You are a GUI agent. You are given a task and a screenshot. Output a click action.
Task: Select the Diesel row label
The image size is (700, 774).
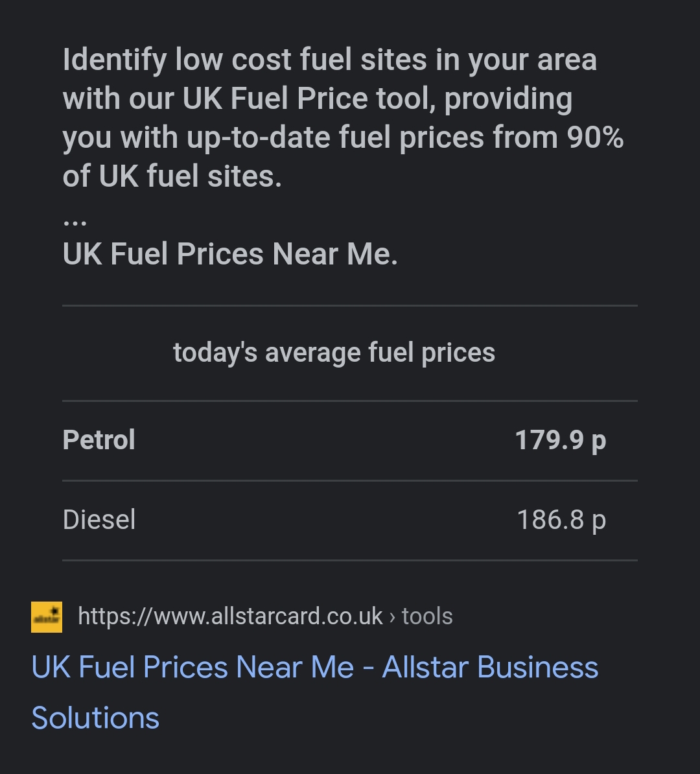(x=99, y=520)
